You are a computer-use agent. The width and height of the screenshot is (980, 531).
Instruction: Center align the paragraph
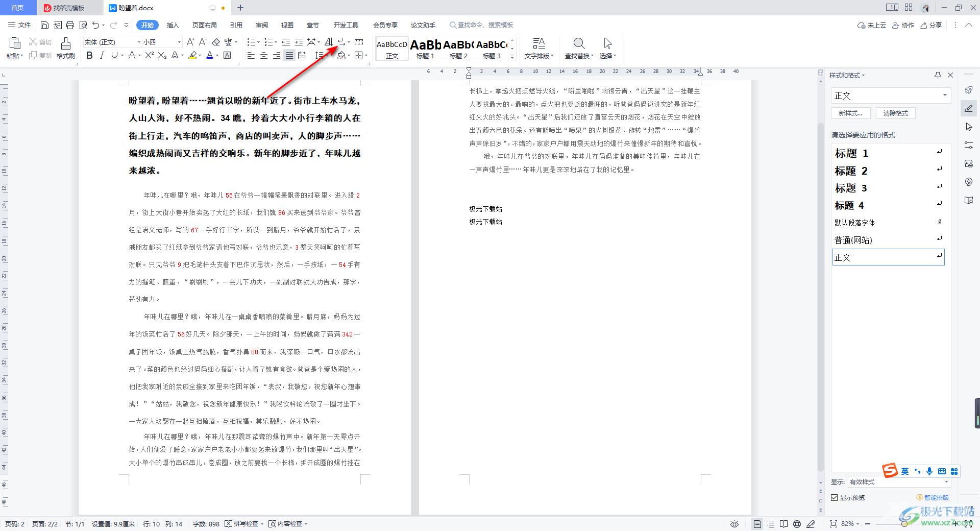coord(263,55)
